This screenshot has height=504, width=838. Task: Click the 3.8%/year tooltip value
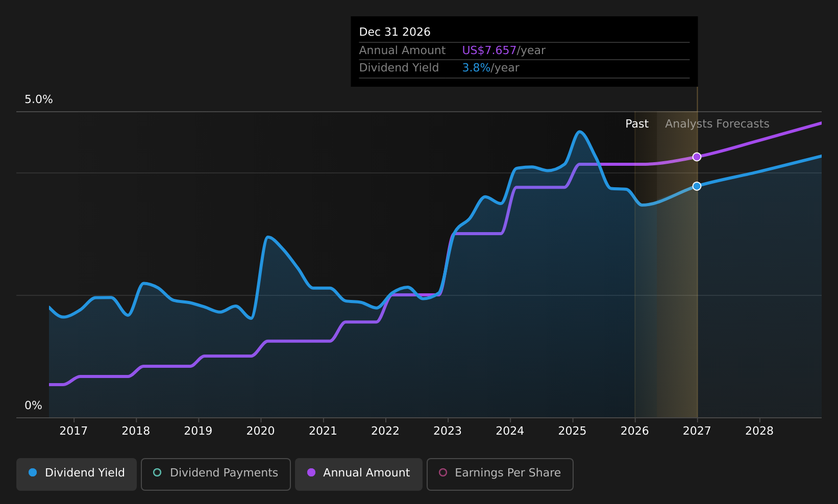coord(490,68)
